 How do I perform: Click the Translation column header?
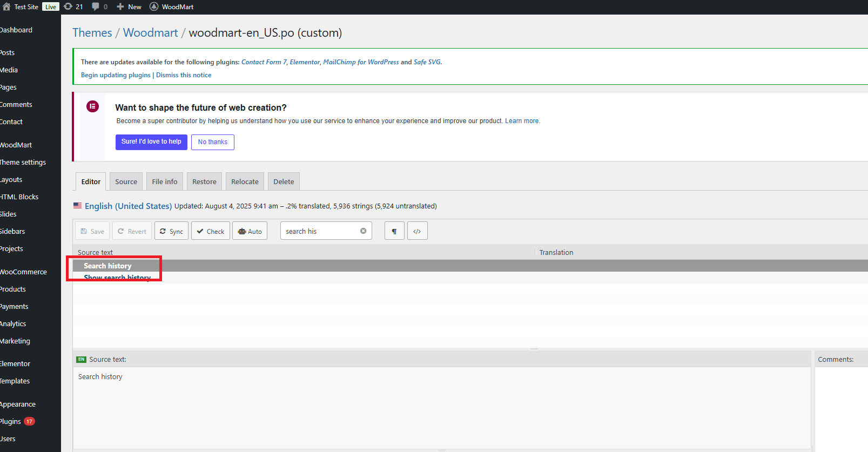tap(556, 252)
